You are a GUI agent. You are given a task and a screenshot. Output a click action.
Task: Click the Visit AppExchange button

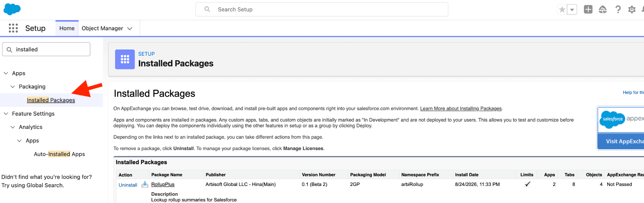[x=620, y=141]
